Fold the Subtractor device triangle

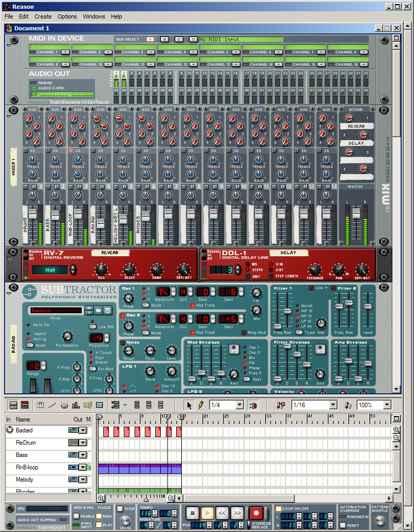click(9, 294)
